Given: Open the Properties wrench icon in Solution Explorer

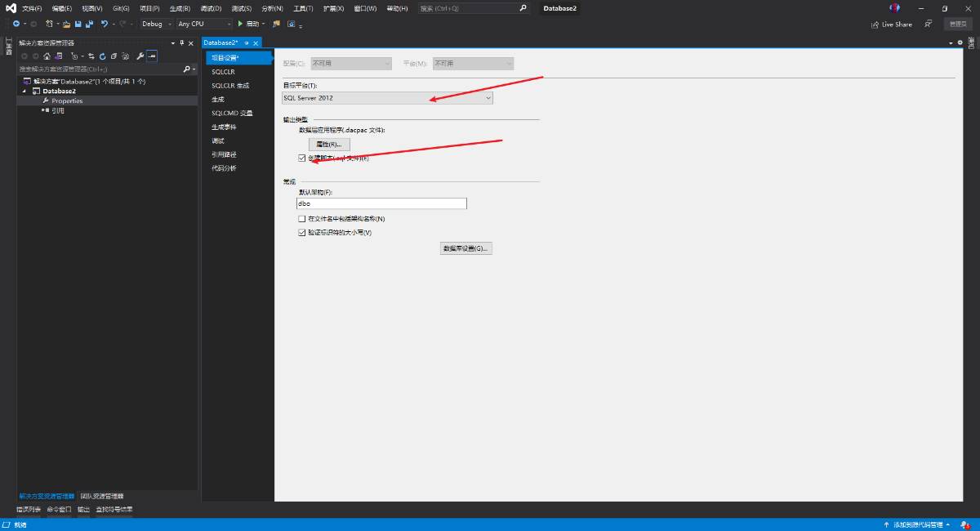Looking at the screenshot, I should point(140,56).
